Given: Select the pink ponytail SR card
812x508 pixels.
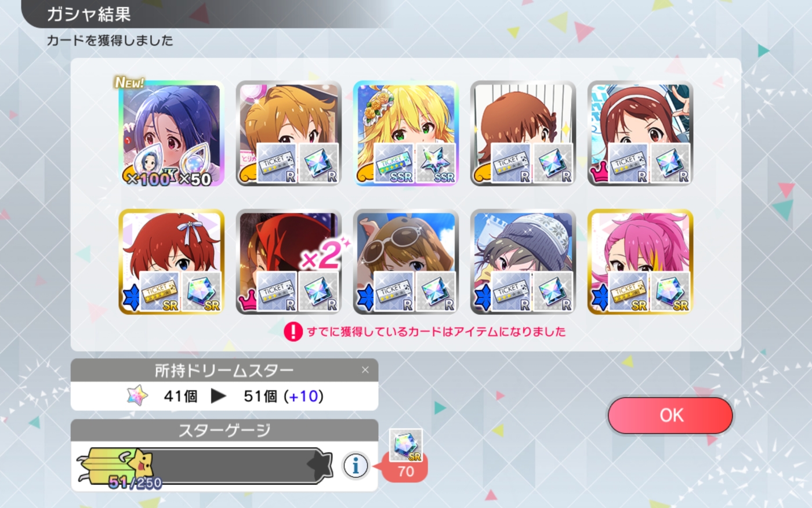Looking at the screenshot, I should 640,262.
